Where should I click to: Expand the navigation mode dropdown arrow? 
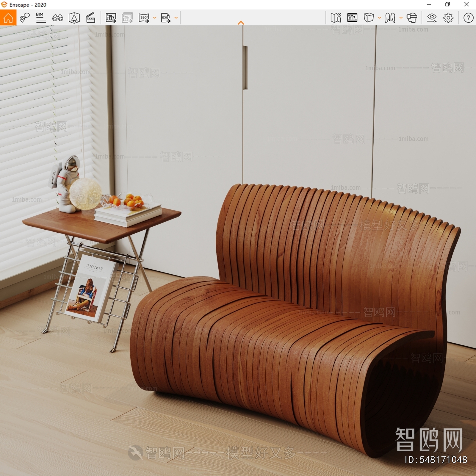coord(401,18)
